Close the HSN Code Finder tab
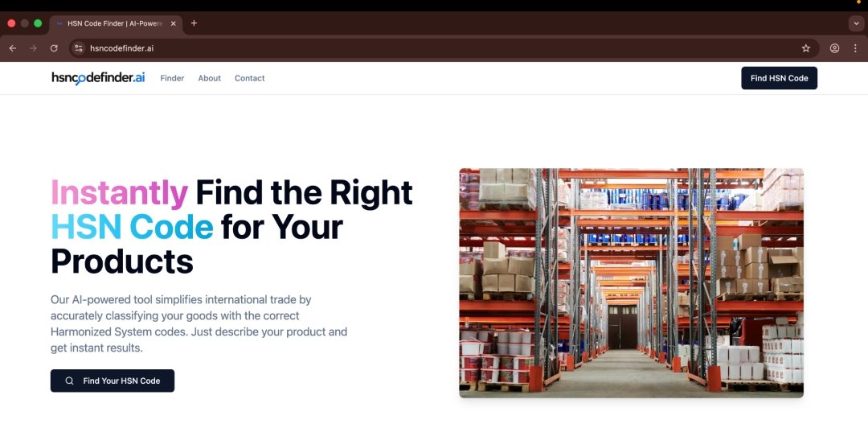 174,23
